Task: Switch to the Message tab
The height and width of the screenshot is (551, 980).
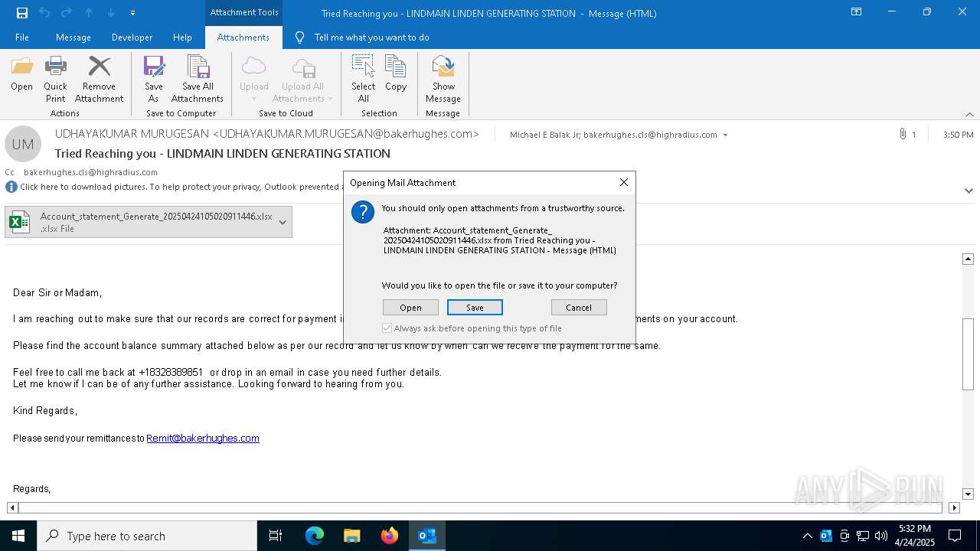Action: 73,37
